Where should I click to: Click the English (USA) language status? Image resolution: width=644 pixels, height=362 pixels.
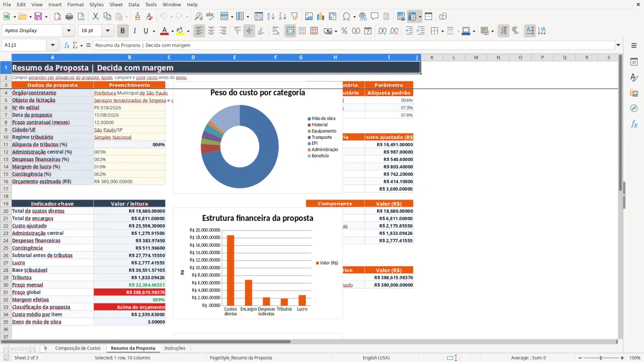point(376,358)
